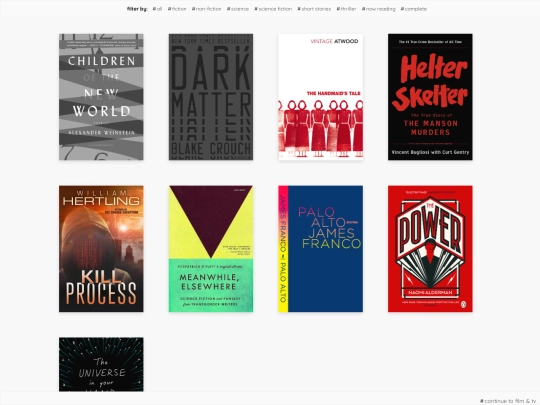The height and width of the screenshot is (405, 540).
Task: Filter books by #non-fiction tag
Action: (207, 9)
